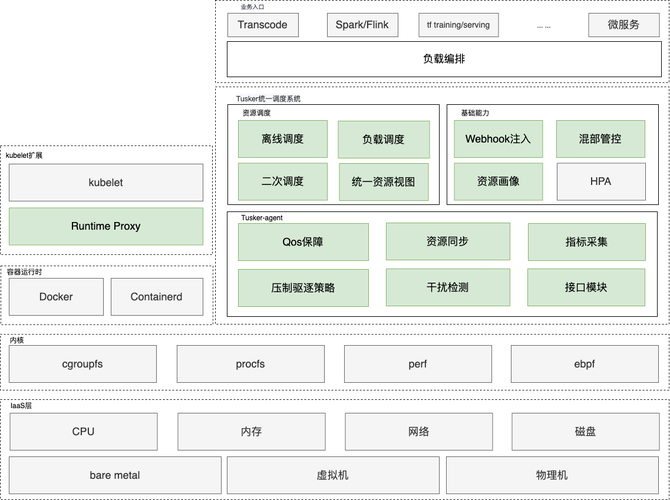Click the ebpf kernel box

tap(584, 364)
